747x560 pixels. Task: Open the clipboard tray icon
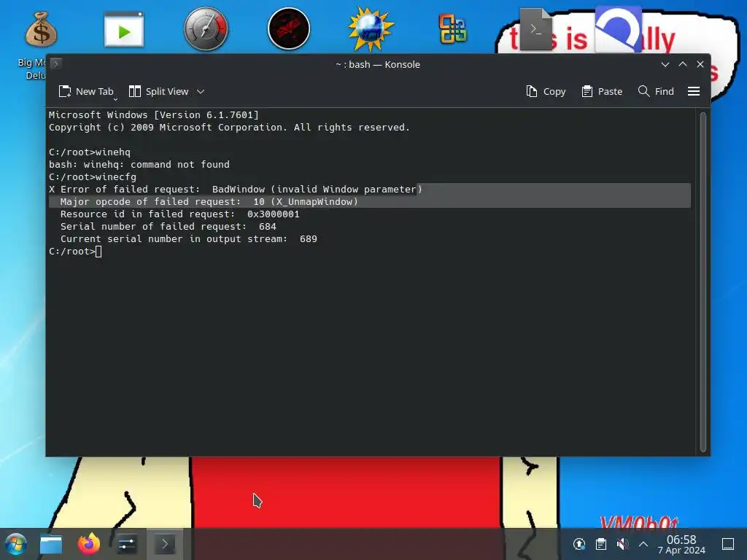tap(601, 544)
